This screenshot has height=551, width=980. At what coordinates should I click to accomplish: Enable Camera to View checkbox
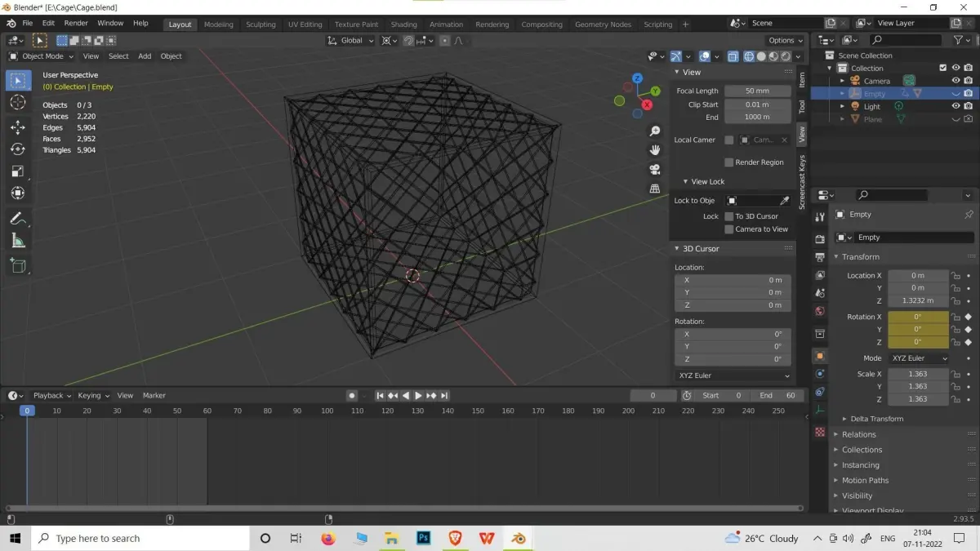(x=729, y=229)
